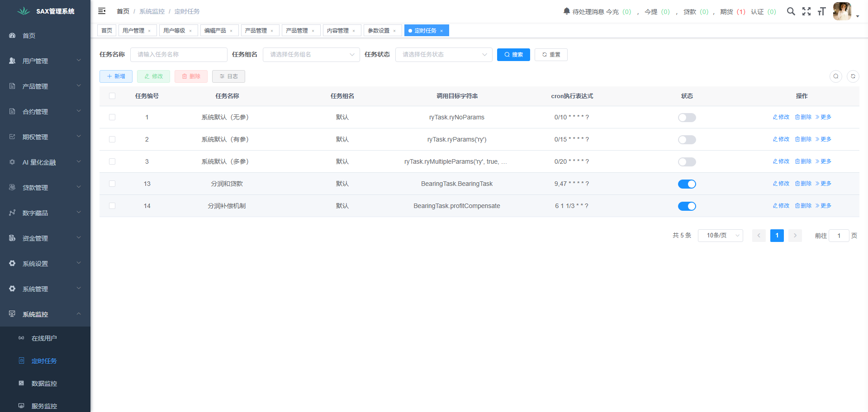Click the 新增 button to add a task
This screenshot has width=868, height=412.
coord(116,76)
